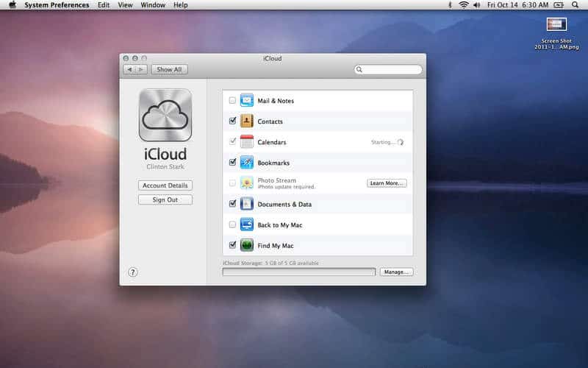The height and width of the screenshot is (368, 588).
Task: Click the Bookmarks Safari icon
Action: (247, 163)
